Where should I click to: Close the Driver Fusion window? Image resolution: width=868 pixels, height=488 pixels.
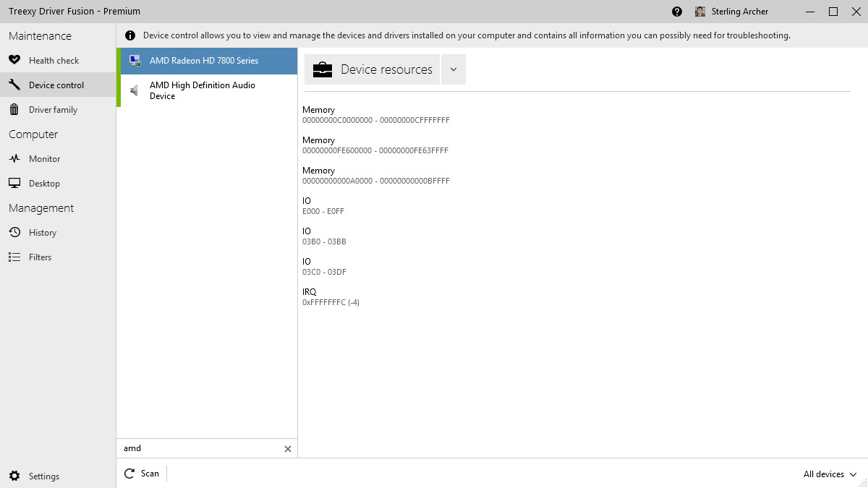(855, 12)
